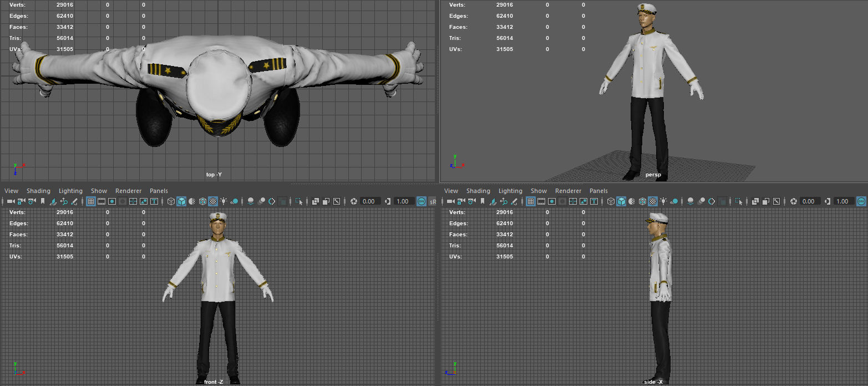Open Renderer menu in front view panel
This screenshot has width=868, height=386.
point(128,191)
